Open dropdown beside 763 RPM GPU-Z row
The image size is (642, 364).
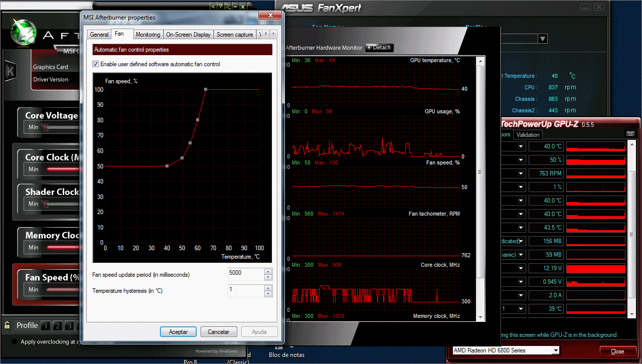pyautogui.click(x=521, y=173)
